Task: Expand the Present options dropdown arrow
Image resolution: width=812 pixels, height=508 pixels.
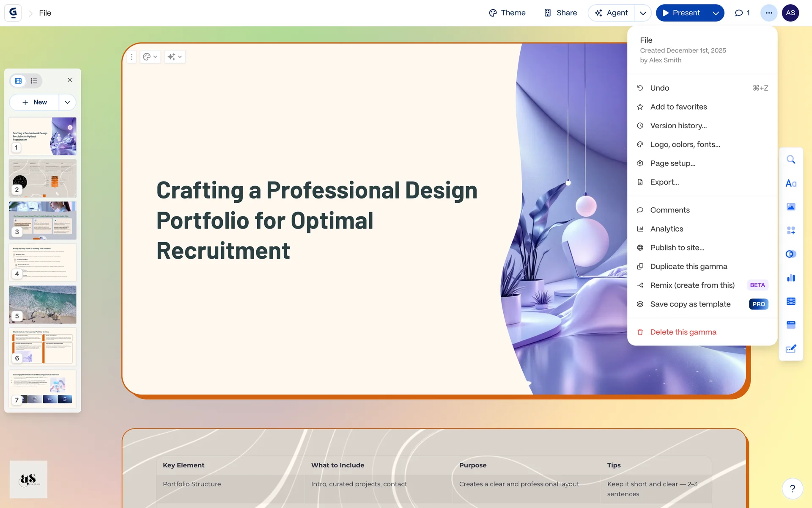Action: click(716, 13)
